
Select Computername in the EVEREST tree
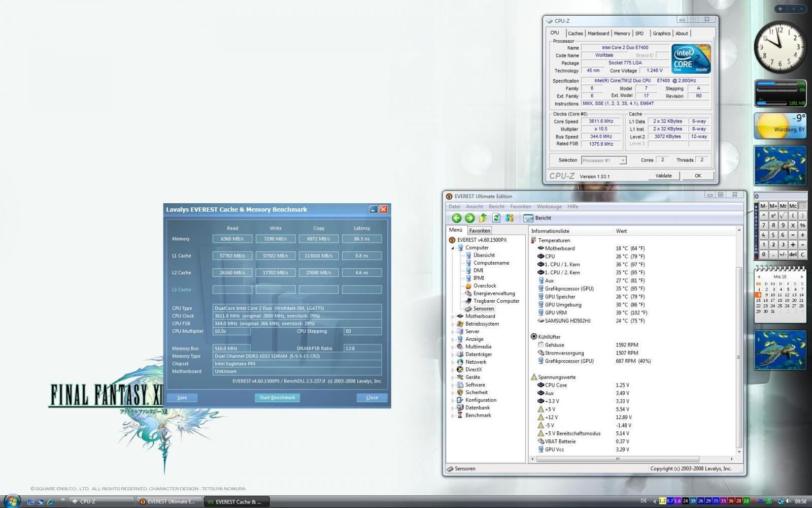click(491, 263)
